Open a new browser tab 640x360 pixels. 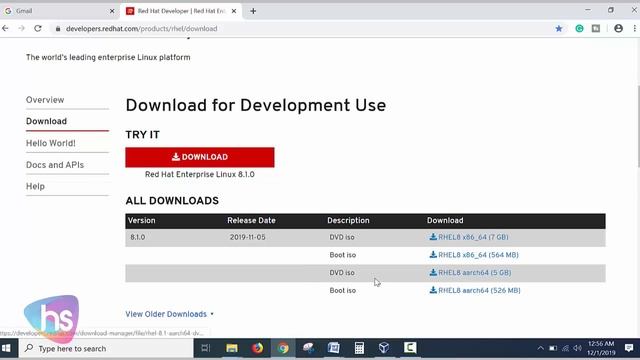point(253,11)
